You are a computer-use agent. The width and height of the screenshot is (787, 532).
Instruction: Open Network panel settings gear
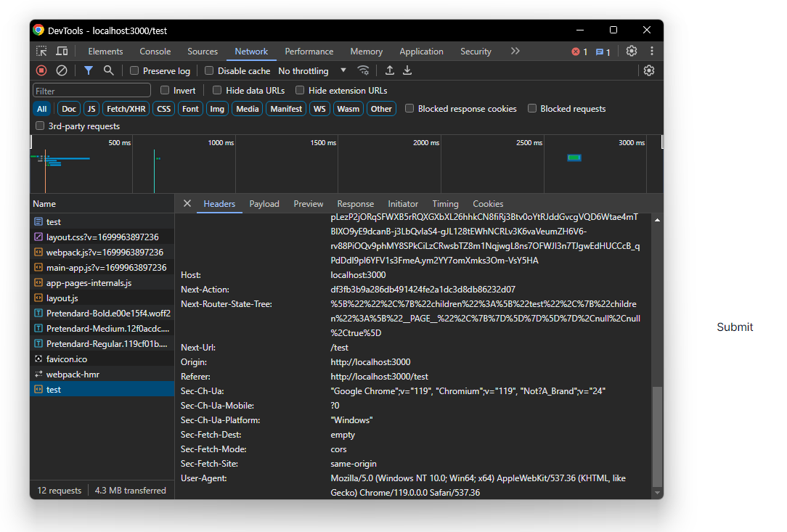[649, 71]
